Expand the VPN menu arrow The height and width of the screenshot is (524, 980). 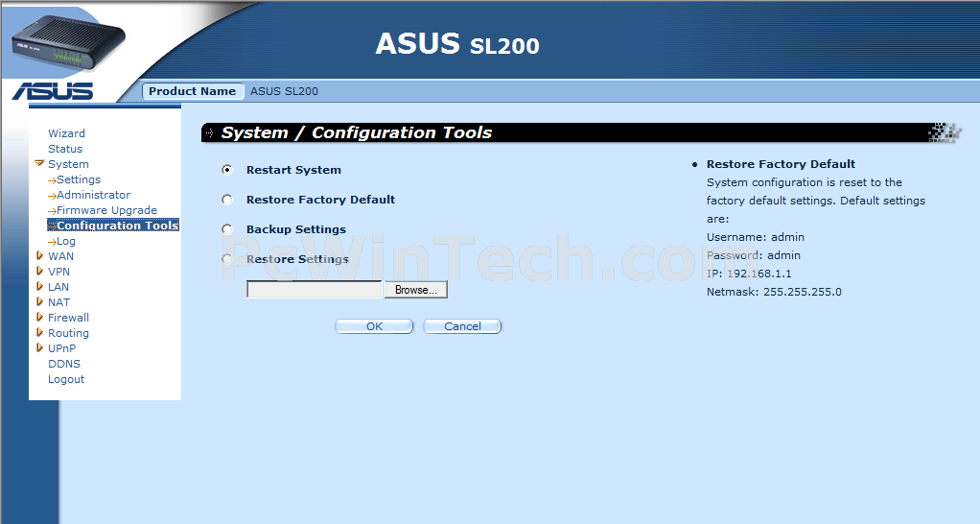point(39,272)
